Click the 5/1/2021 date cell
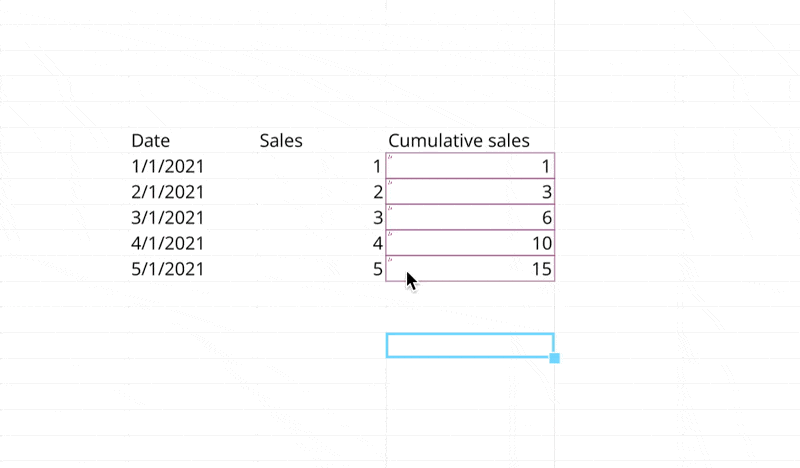 point(168,268)
